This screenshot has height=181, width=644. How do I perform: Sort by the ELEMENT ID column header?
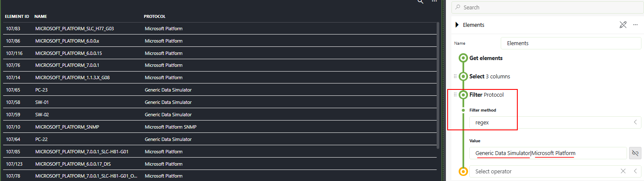coord(17,17)
